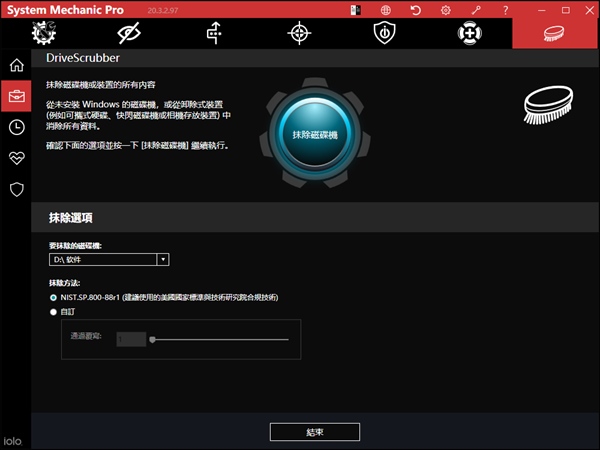The image size is (600, 450).
Task: Click the iolo logo in bottom corner
Action: coord(13,441)
